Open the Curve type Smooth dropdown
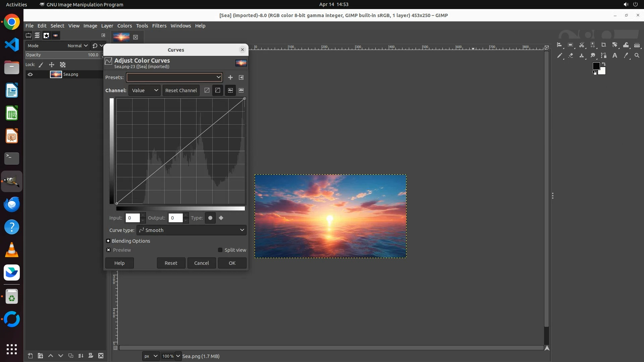 pyautogui.click(x=191, y=230)
